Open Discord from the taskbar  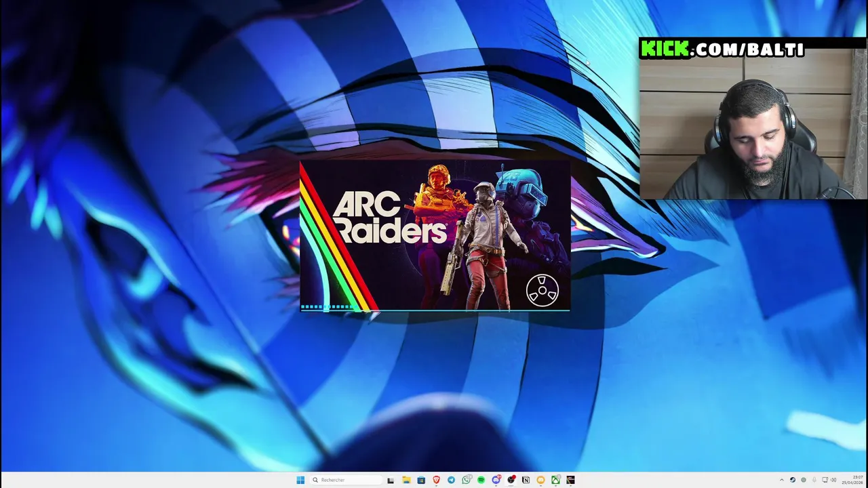pyautogui.click(x=496, y=480)
